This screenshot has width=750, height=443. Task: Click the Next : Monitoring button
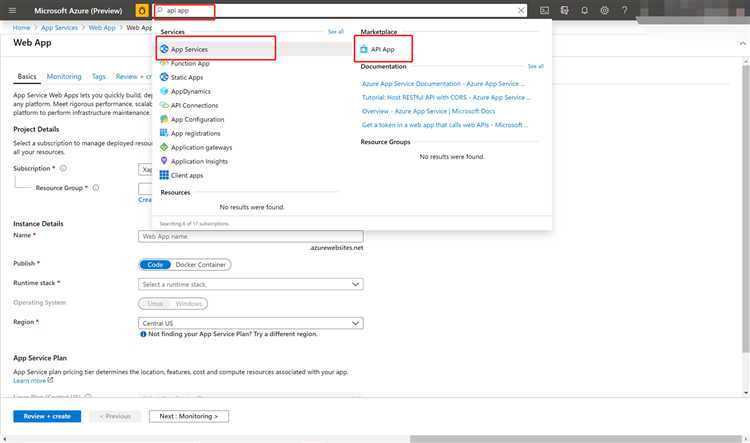click(189, 416)
